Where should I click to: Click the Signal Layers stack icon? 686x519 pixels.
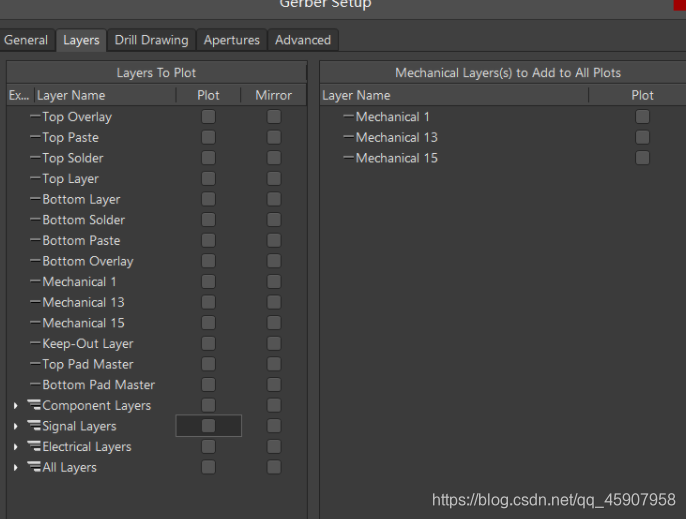pyautogui.click(x=34, y=425)
